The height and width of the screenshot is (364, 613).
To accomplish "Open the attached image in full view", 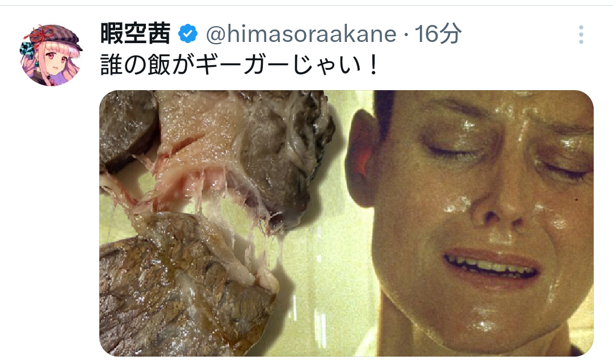I will [346, 223].
